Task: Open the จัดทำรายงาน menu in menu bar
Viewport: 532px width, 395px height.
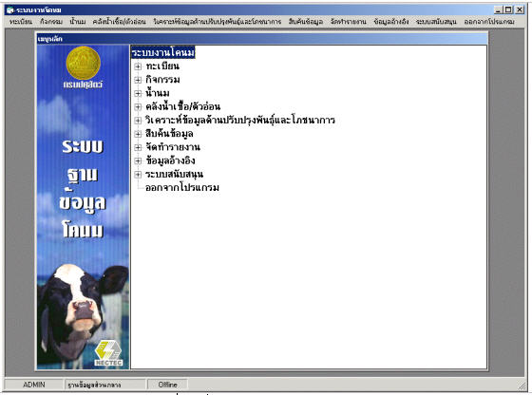Action: (349, 22)
